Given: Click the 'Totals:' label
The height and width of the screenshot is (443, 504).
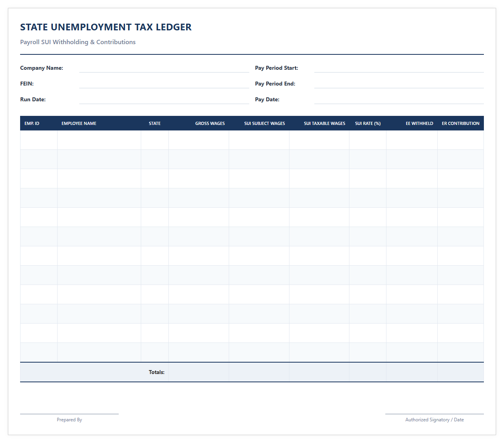Looking at the screenshot, I should tap(157, 372).
